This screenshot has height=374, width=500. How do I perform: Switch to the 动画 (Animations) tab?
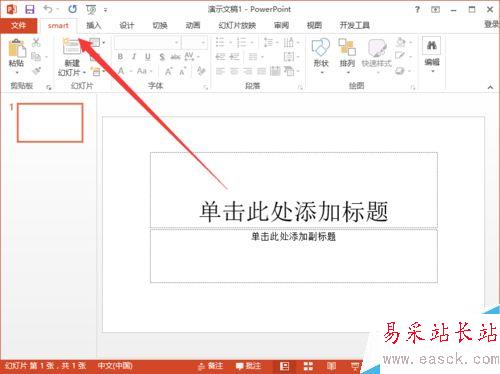(x=193, y=25)
